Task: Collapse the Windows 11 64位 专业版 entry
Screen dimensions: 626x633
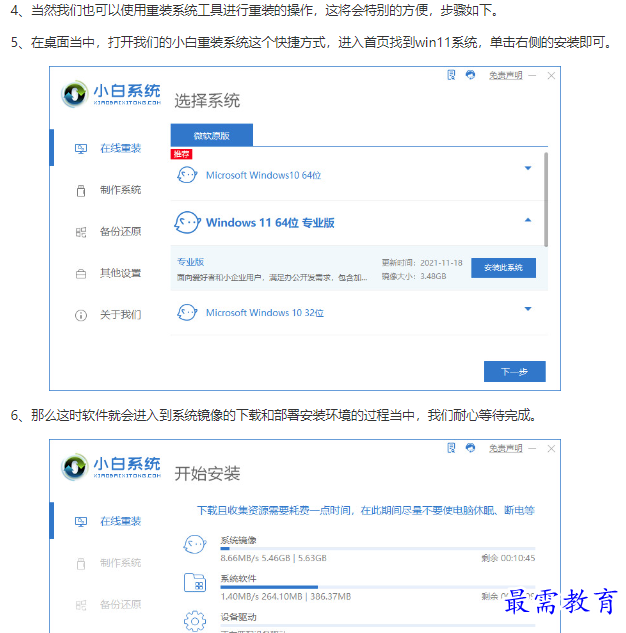Action: (528, 220)
